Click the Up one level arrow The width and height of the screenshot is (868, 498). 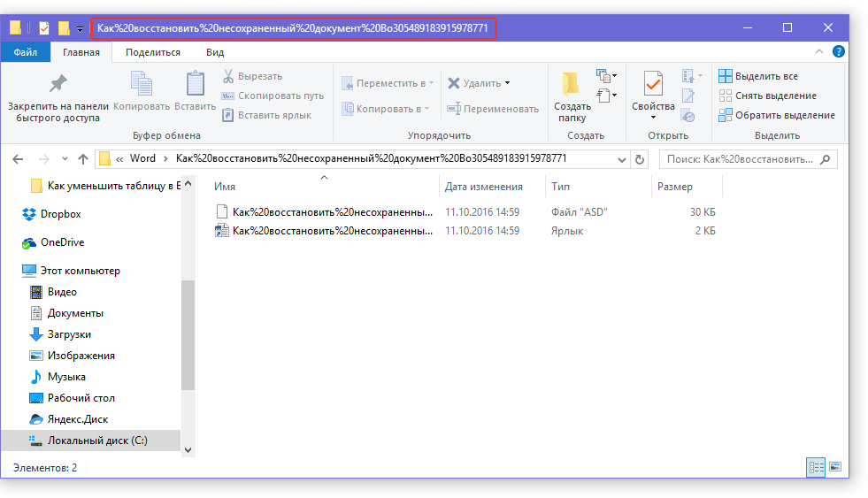[x=83, y=159]
